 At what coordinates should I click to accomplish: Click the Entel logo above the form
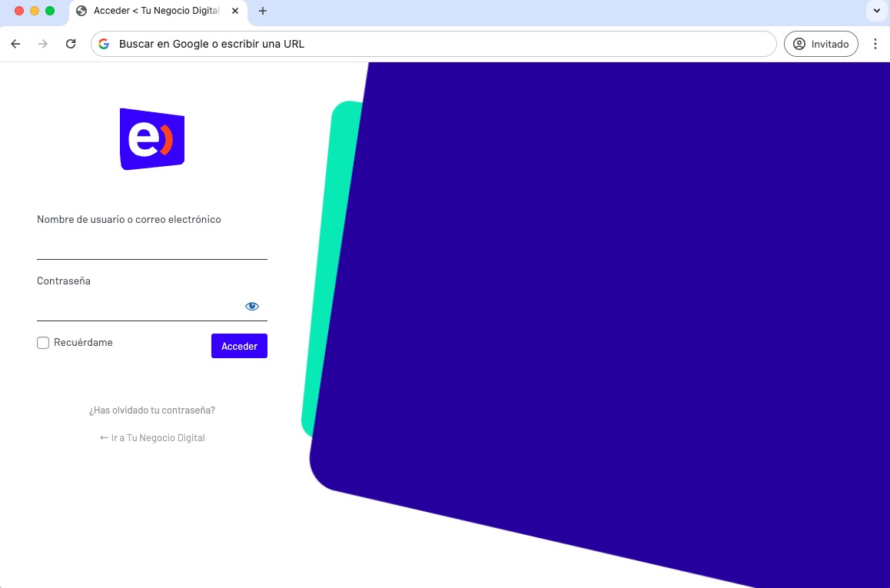pos(152,139)
